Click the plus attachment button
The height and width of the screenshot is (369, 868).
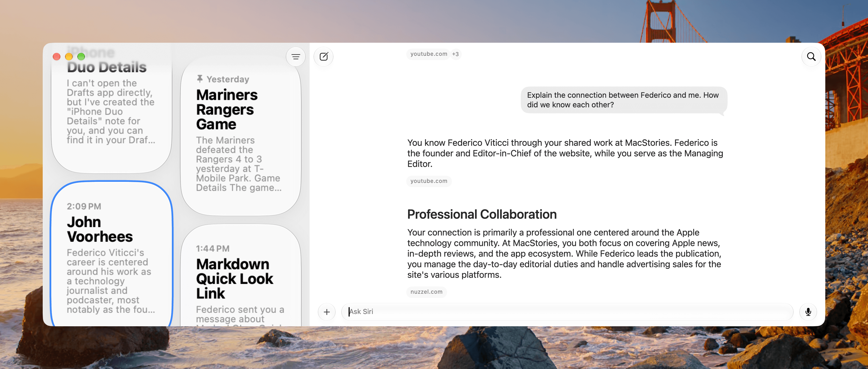pyautogui.click(x=326, y=312)
